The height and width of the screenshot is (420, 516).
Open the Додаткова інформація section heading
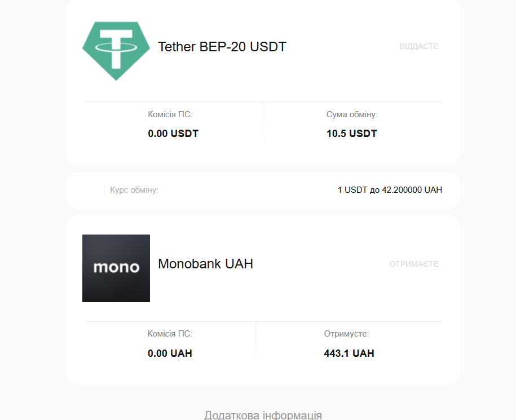263,415
